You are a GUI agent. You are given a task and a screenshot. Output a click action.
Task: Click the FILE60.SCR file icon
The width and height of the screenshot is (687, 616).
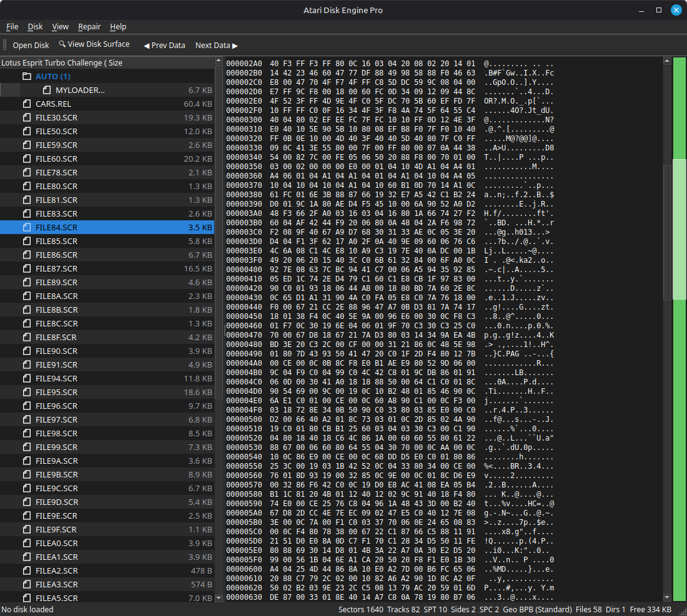[27, 159]
